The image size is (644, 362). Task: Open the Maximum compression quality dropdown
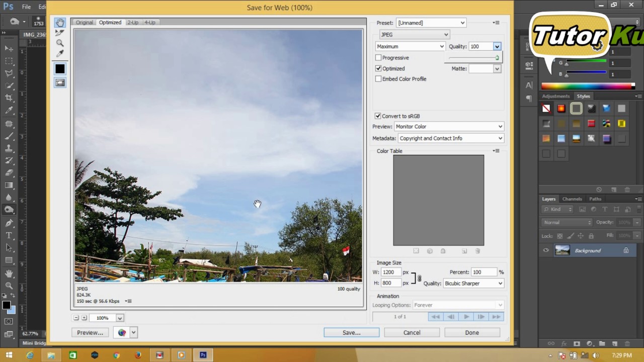click(410, 46)
